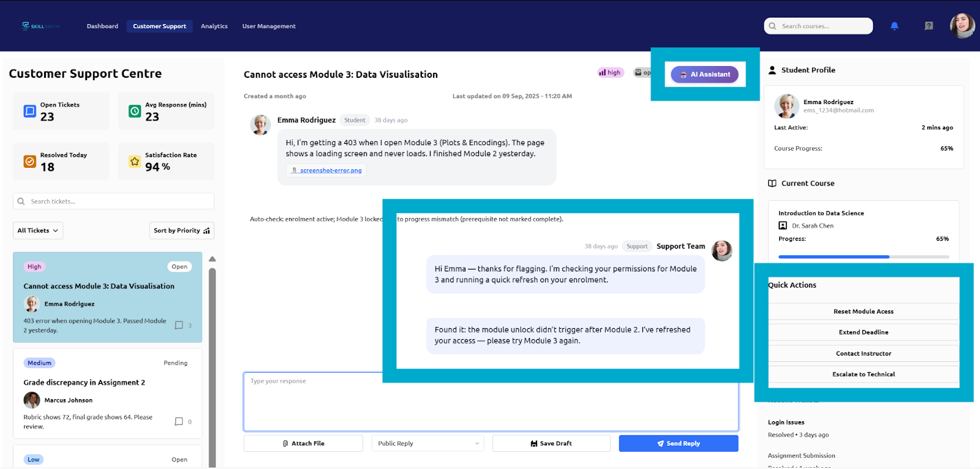Click the Low priority badge
The image size is (980, 469).
point(33,460)
